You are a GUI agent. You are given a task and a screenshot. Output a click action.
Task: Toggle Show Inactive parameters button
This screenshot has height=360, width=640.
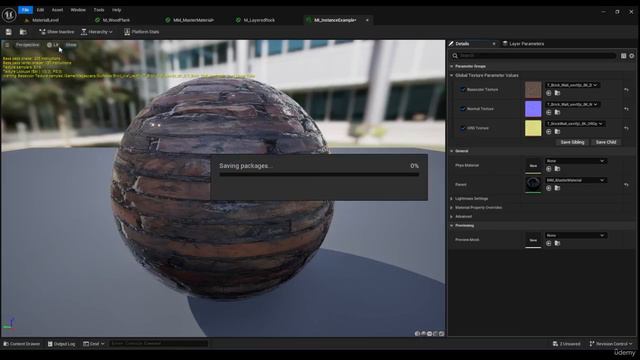pos(56,32)
